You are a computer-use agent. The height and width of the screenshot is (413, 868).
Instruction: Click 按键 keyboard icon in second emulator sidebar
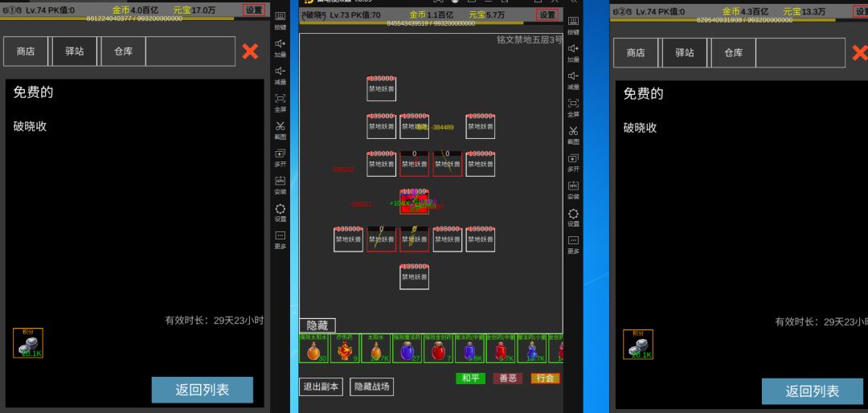click(574, 21)
